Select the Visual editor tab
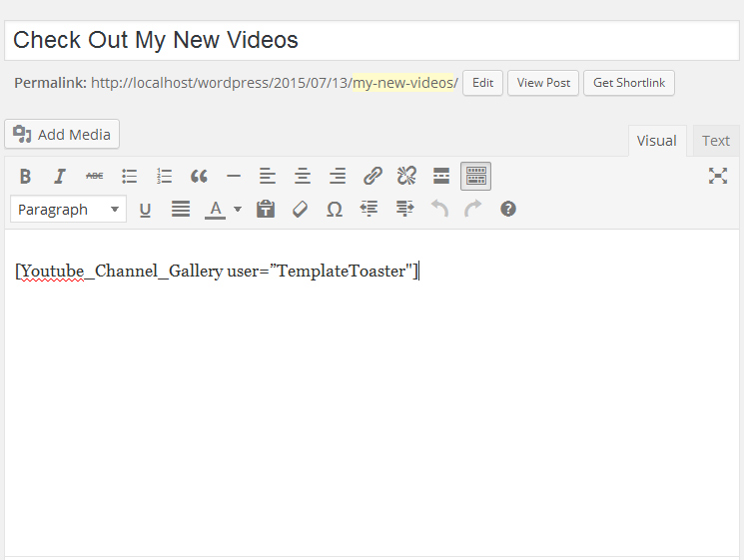744x560 pixels. [656, 141]
